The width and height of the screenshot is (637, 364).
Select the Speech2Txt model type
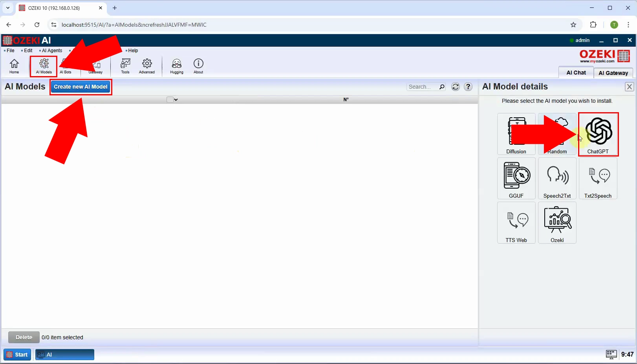tap(557, 178)
